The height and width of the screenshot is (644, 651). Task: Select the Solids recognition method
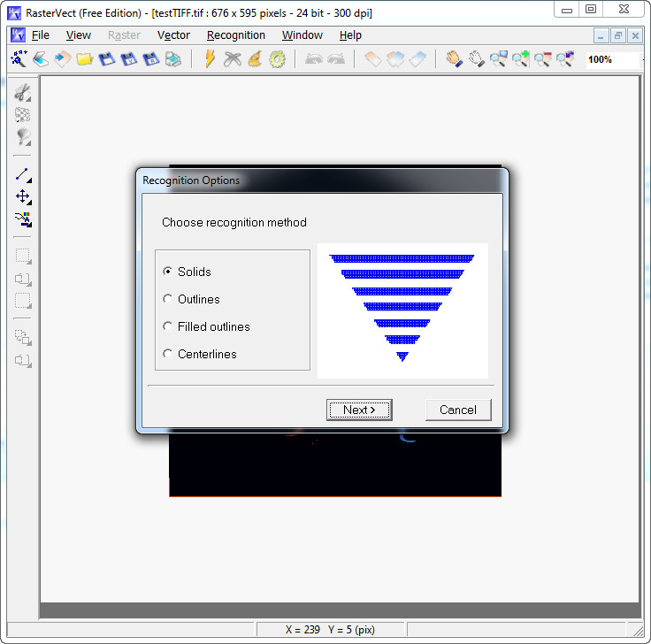click(187, 272)
